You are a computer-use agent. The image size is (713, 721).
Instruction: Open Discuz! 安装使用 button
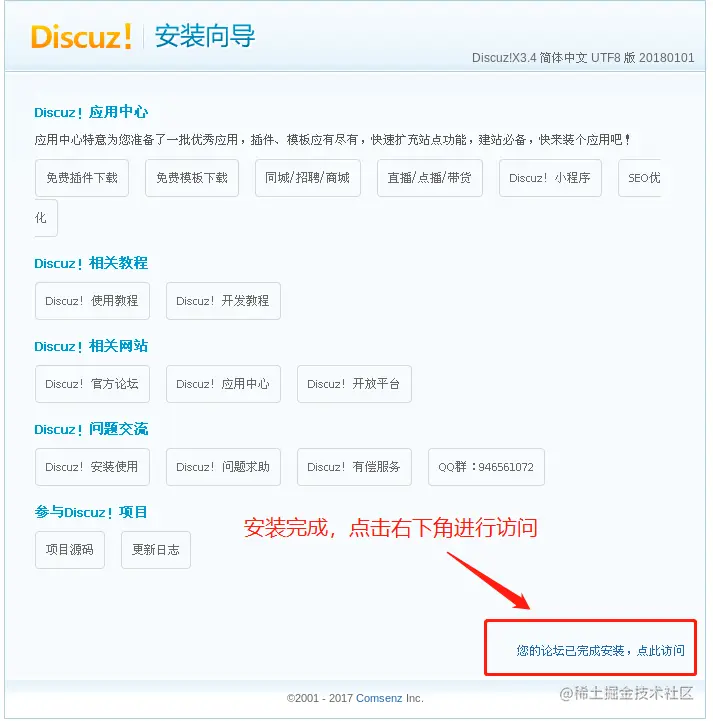pyautogui.click(x=92, y=467)
